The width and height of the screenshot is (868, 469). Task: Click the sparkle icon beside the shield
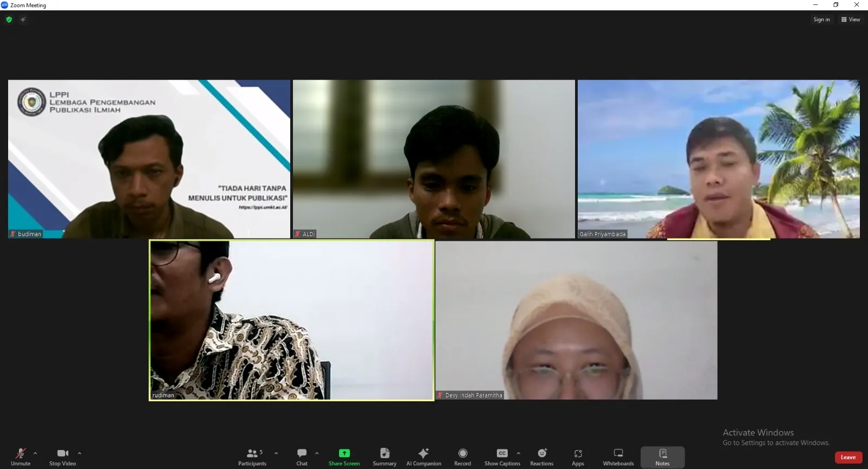(23, 20)
